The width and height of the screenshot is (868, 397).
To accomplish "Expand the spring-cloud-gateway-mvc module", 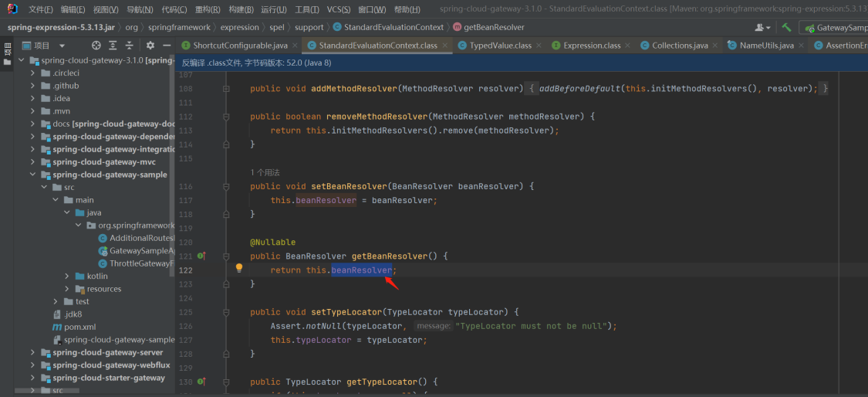I will pos(32,162).
